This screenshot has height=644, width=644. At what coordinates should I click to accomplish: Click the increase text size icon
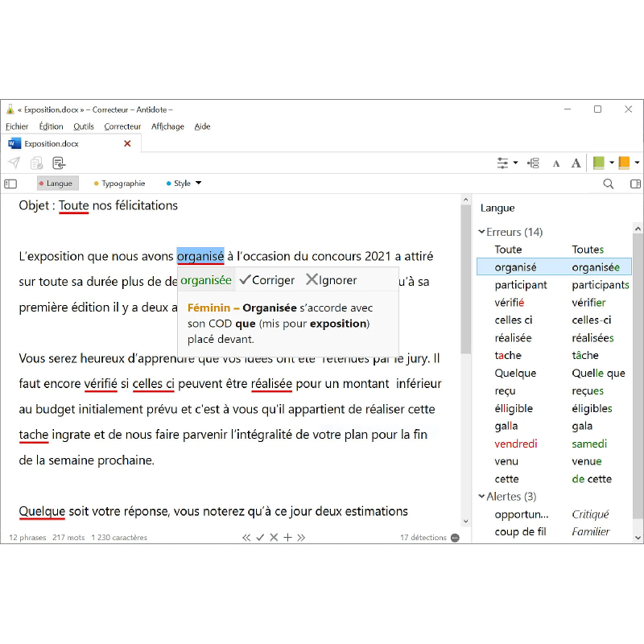coord(576,163)
